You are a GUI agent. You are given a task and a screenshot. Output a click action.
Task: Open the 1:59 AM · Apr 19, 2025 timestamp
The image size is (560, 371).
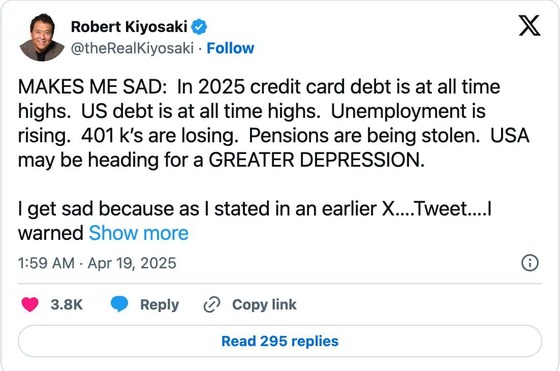(x=97, y=263)
